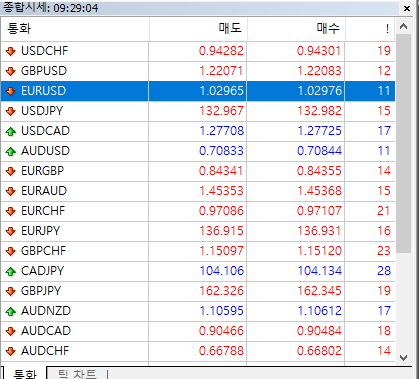Image resolution: width=419 pixels, height=379 pixels.
Task: Click GBPUSD bid price 1.22071
Action: [x=221, y=71]
